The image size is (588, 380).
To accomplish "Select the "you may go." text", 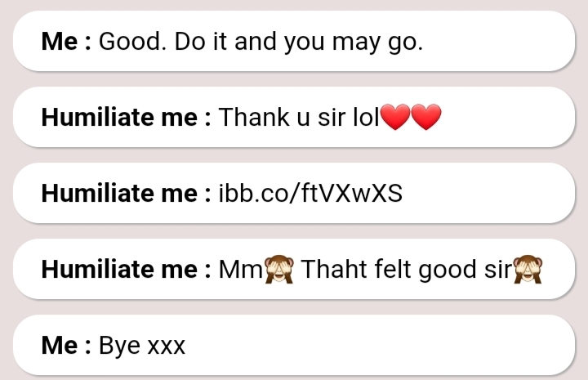I will [354, 42].
